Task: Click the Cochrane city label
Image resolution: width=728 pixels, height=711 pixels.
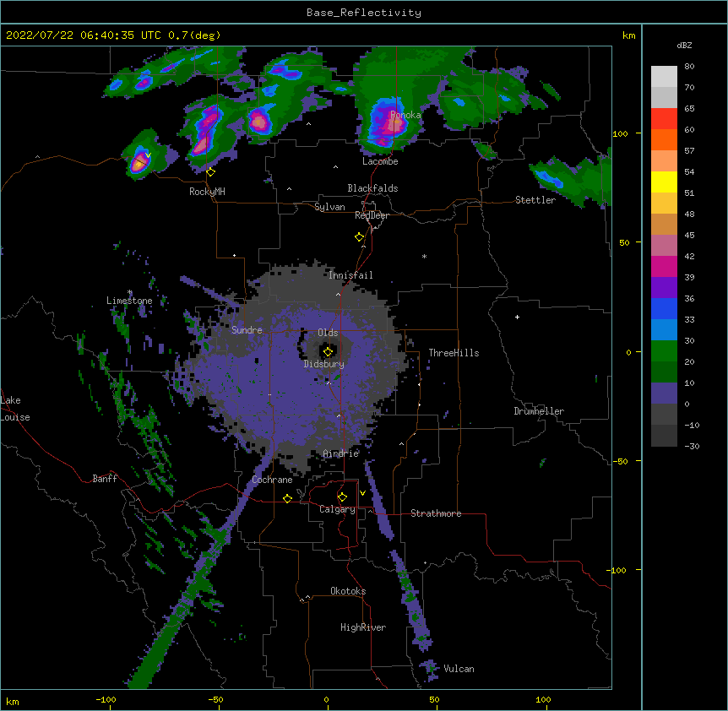Action: coord(272,480)
